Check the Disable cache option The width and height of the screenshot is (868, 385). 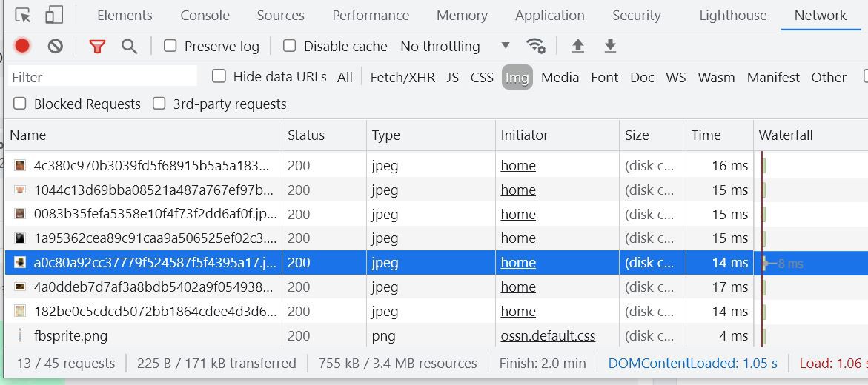290,46
